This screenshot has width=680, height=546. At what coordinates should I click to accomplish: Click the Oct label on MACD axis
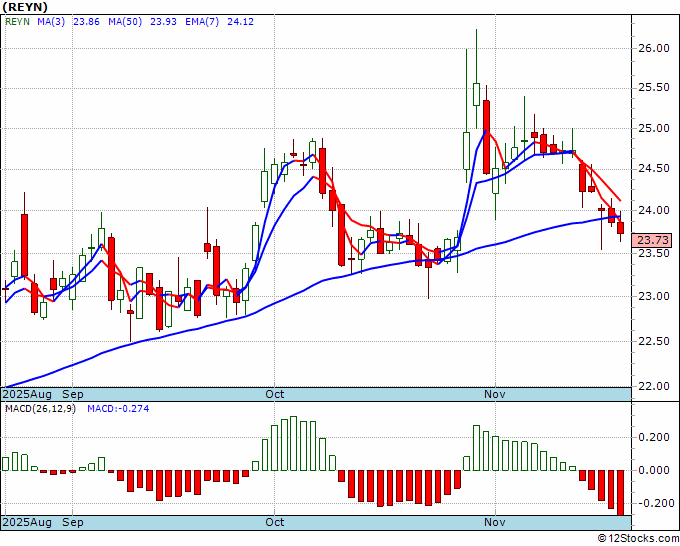pyautogui.click(x=275, y=522)
